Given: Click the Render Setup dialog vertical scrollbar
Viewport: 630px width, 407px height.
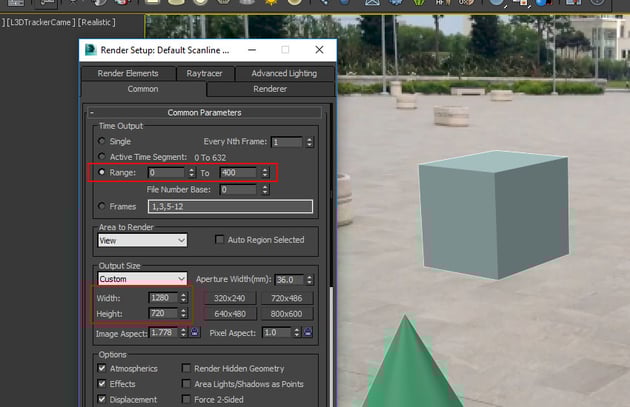Looking at the screenshot, I should click(331, 255).
